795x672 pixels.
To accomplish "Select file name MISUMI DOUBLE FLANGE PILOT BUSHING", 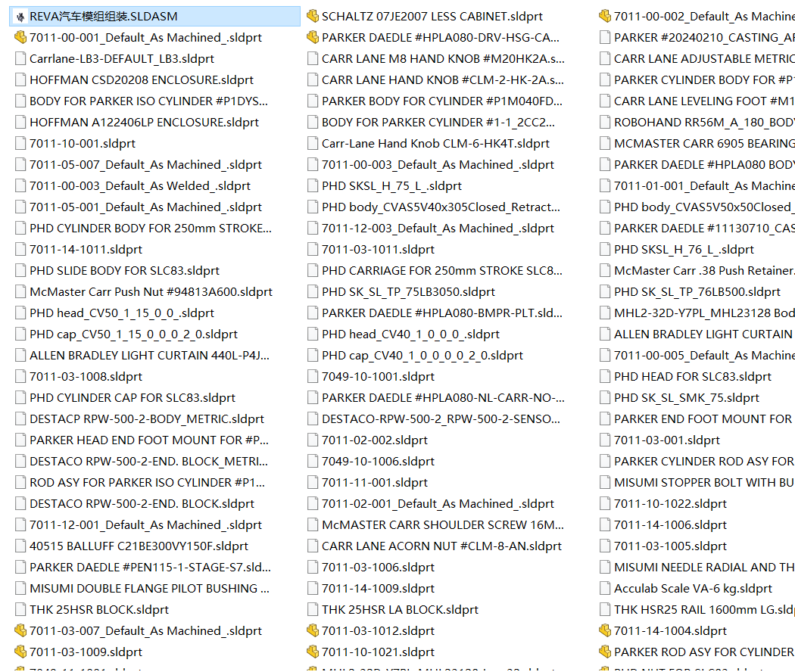I will pos(149,589).
